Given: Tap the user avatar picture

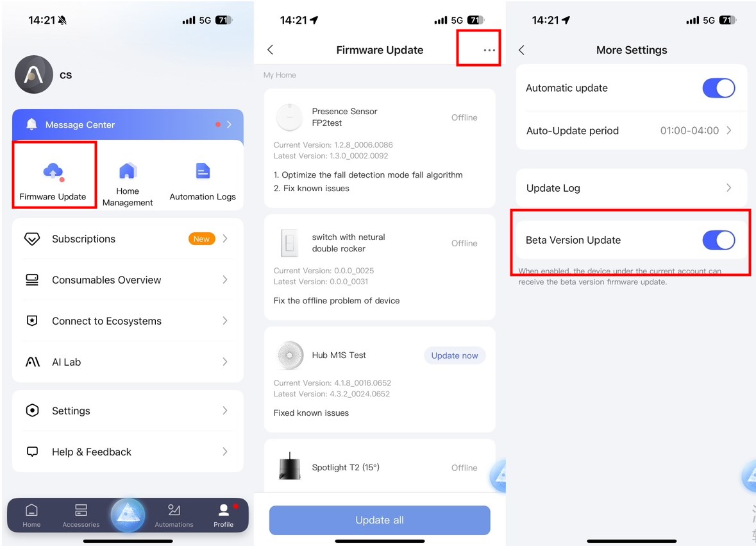Looking at the screenshot, I should (34, 74).
